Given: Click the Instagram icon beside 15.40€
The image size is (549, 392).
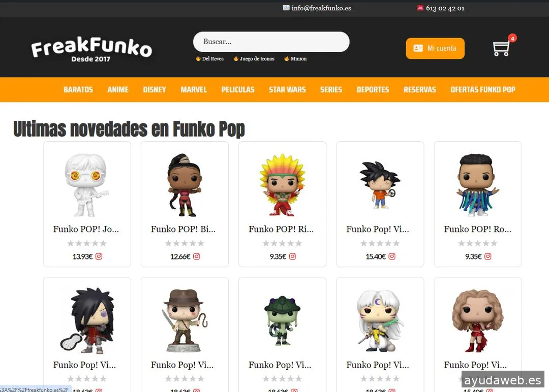Looking at the screenshot, I should tap(392, 256).
